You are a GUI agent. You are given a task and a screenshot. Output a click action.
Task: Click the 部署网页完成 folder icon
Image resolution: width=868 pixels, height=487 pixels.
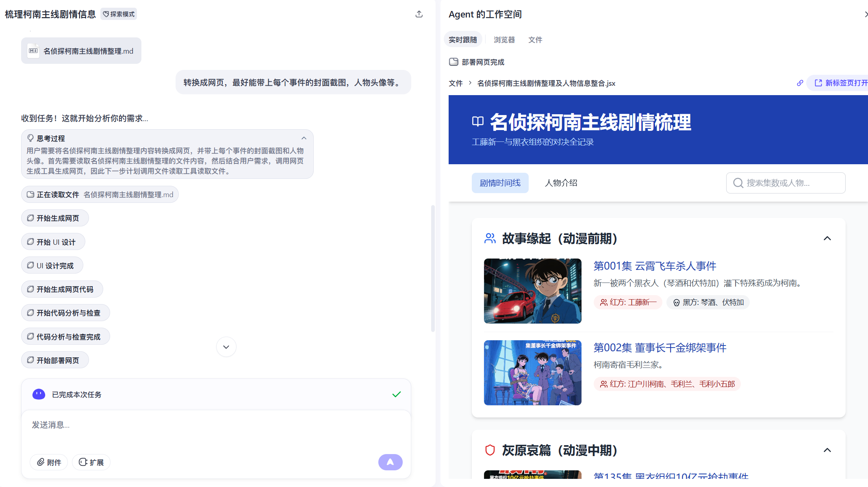pos(454,62)
